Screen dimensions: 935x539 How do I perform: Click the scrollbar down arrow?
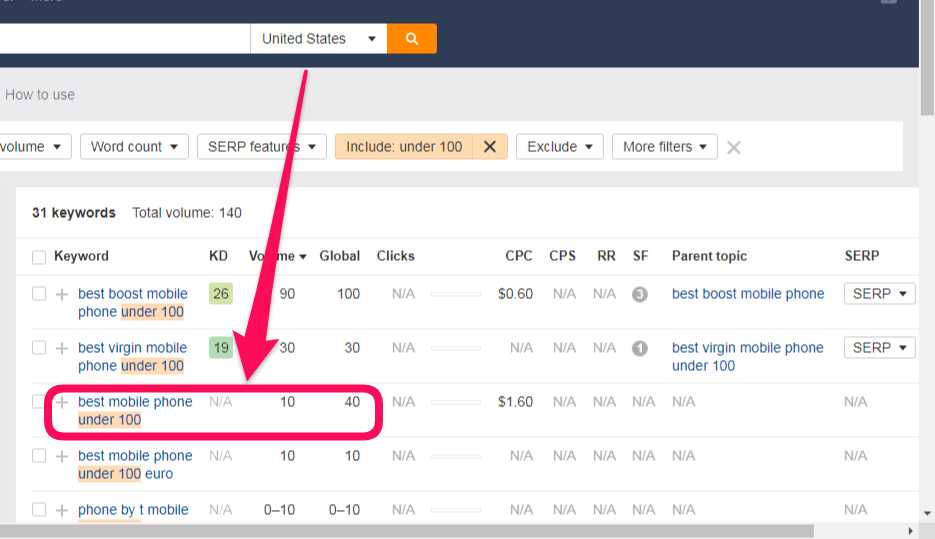pyautogui.click(x=927, y=513)
